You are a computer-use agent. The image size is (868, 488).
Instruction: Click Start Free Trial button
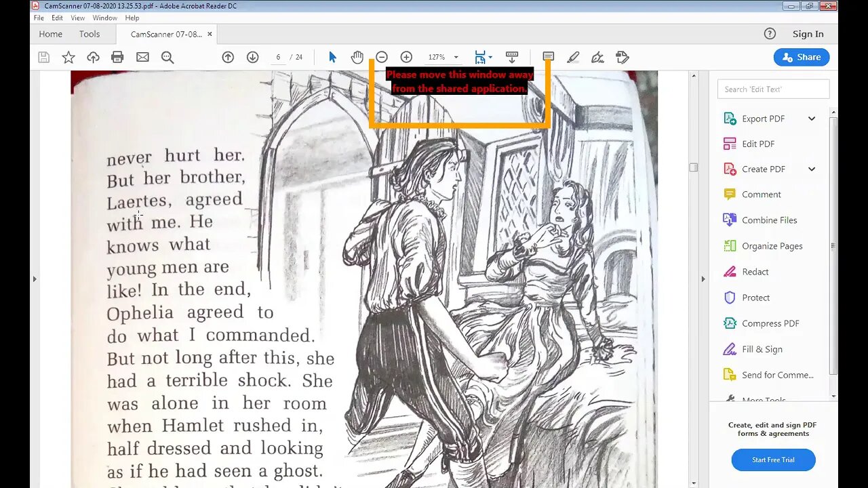click(x=773, y=460)
